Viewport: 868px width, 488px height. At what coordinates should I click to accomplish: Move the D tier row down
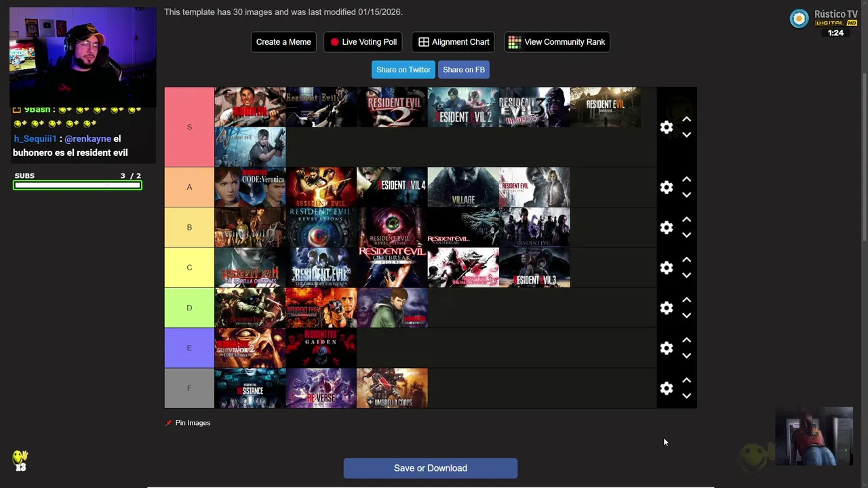tap(686, 315)
